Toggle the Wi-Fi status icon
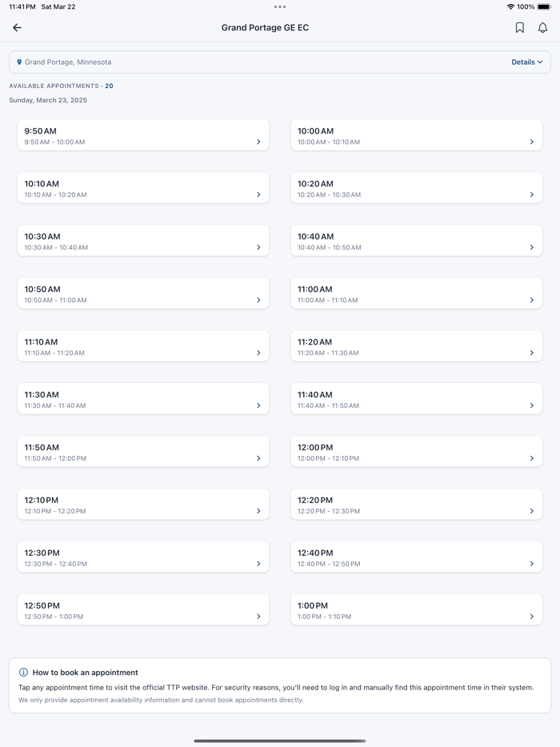 click(x=510, y=6)
